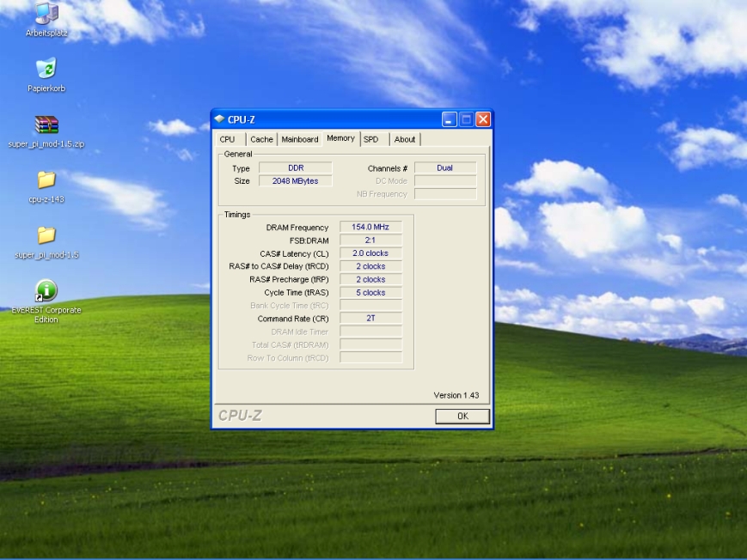
Task: Select the EVEREST Corporate Edition shortcut
Action: tap(46, 301)
